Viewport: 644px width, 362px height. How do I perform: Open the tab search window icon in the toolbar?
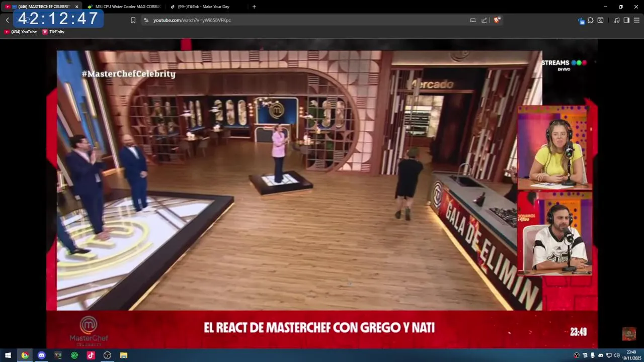point(600,20)
